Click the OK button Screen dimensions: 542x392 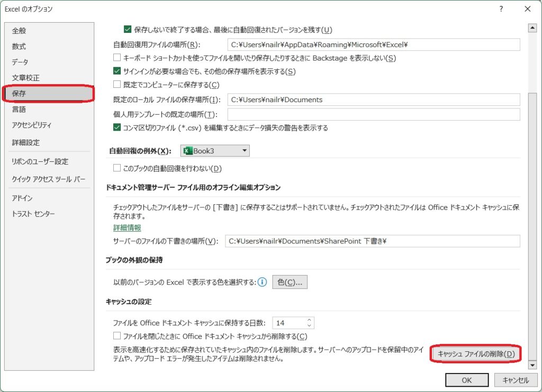[467, 380]
